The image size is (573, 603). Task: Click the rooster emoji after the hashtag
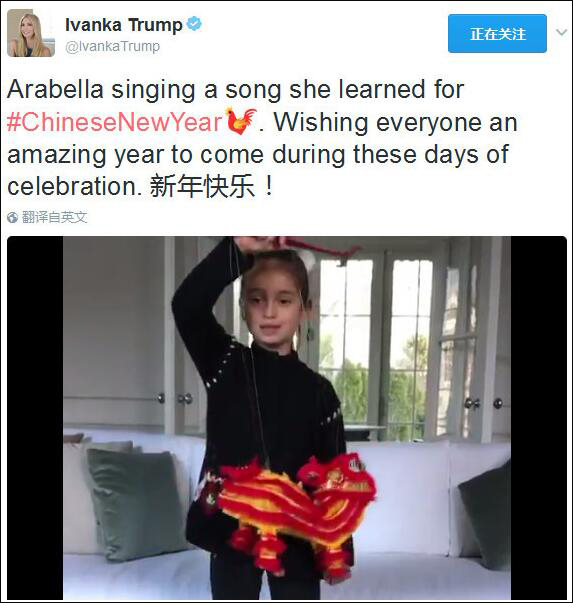click(x=241, y=122)
